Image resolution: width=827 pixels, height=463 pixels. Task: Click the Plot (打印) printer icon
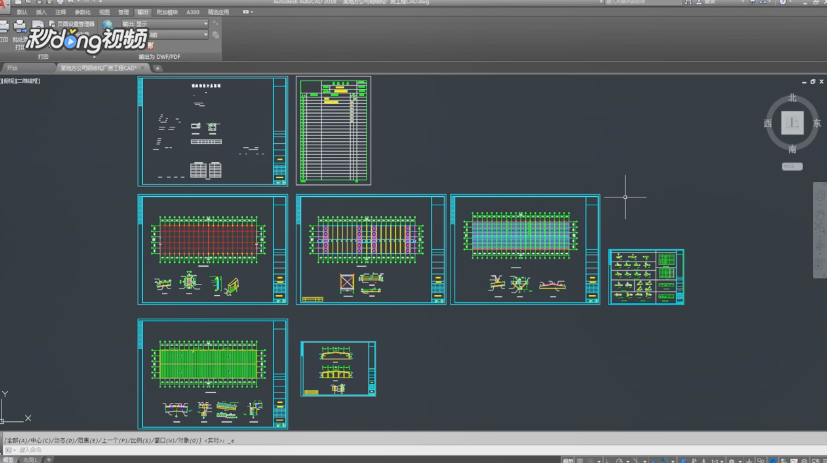coord(4,26)
